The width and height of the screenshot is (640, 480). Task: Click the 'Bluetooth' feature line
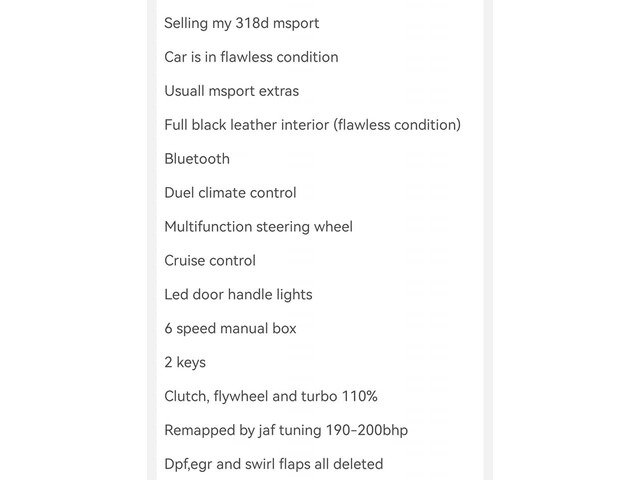point(197,159)
